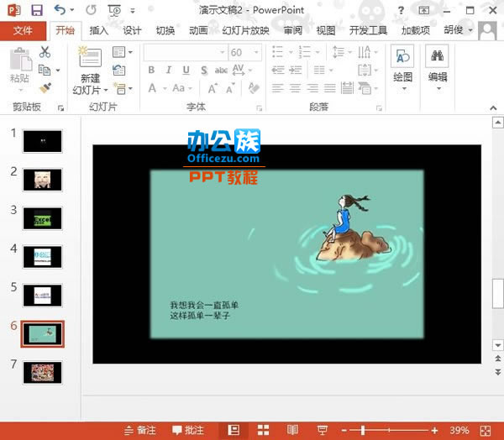504x440 pixels.
Task: Toggle distributed text alignment
Action: tap(347, 87)
